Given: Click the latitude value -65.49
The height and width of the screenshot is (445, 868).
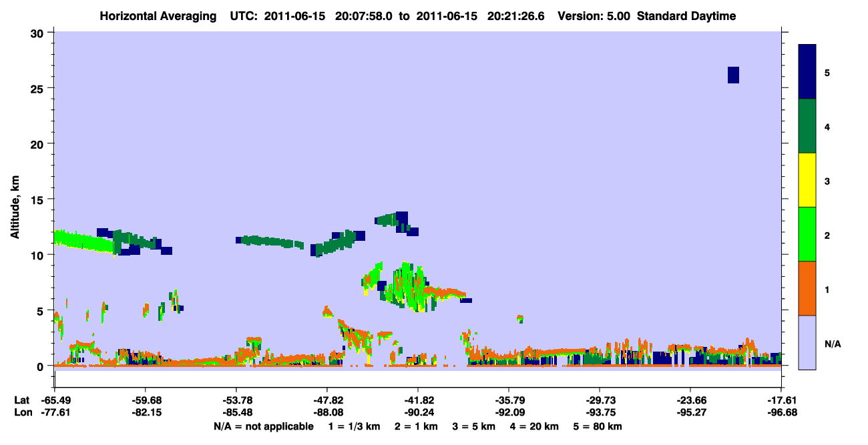Looking at the screenshot, I should click(x=55, y=400).
